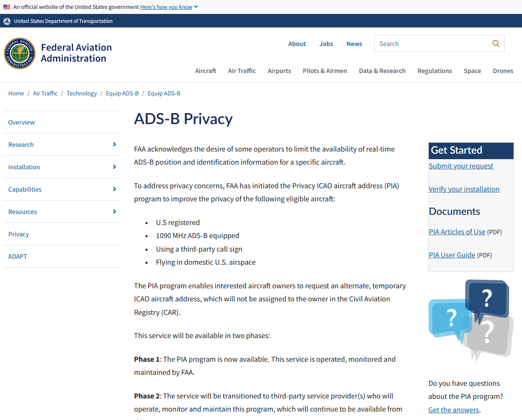This screenshot has width=522, height=420.
Task: Click the ADS-B Privacy heading
Action: click(x=183, y=119)
